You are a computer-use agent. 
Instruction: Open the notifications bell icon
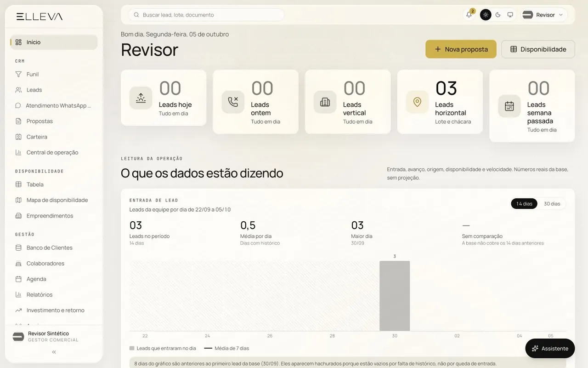[x=469, y=15]
